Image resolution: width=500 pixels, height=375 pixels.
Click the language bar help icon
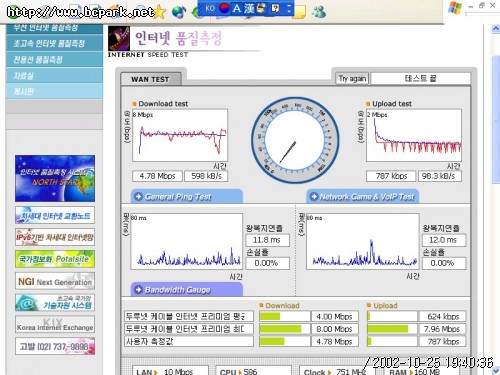[275, 8]
